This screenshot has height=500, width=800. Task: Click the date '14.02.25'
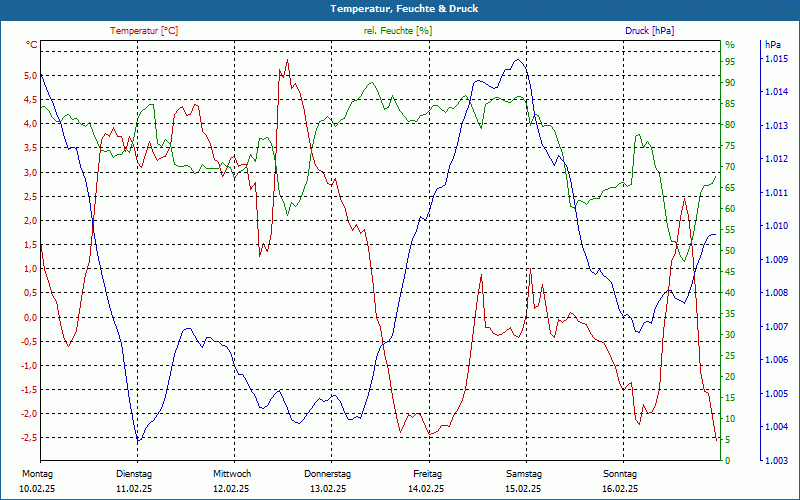tap(426, 489)
